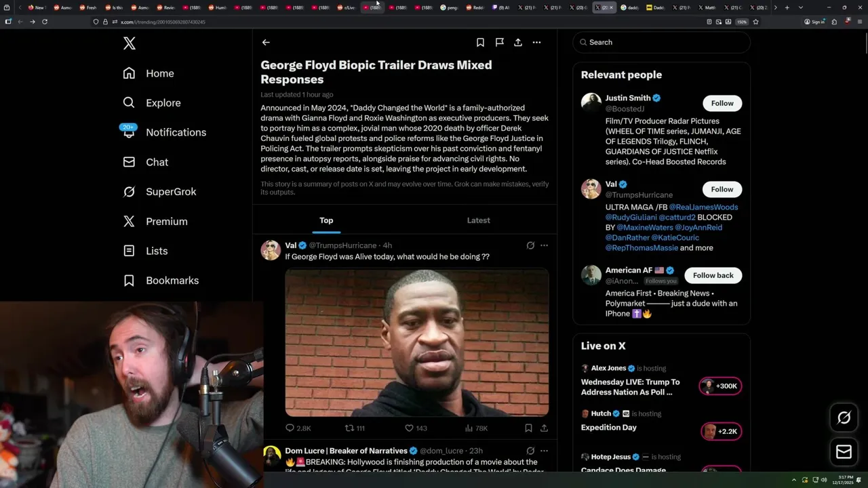The width and height of the screenshot is (868, 488).
Task: Open the story header more options menu
Action: click(536, 42)
